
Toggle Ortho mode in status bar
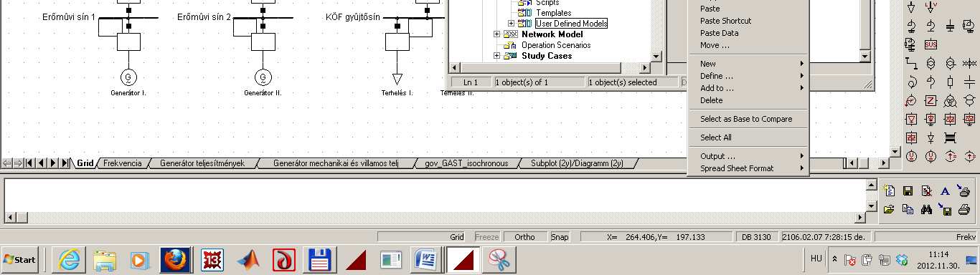[524, 237]
